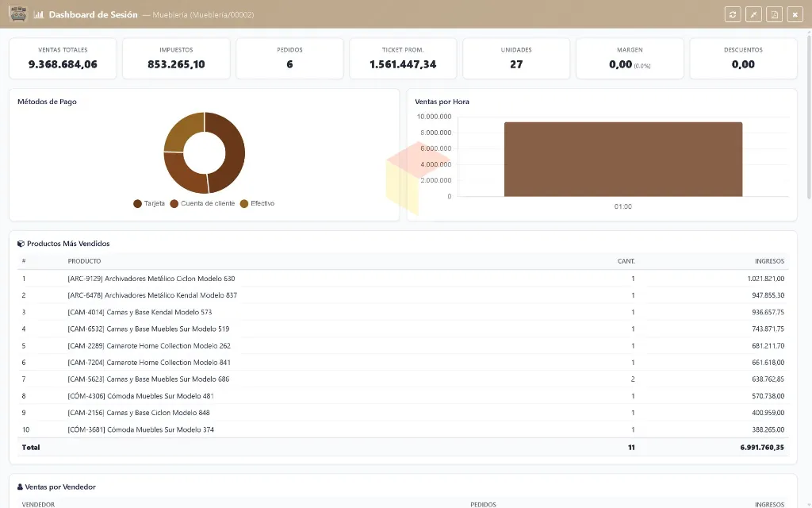
Task: Close the Dashboard de Sesión panel
Action: pyautogui.click(x=795, y=14)
